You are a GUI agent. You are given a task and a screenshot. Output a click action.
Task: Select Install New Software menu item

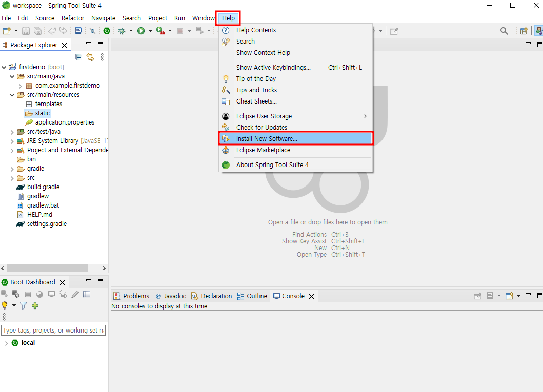(296, 139)
